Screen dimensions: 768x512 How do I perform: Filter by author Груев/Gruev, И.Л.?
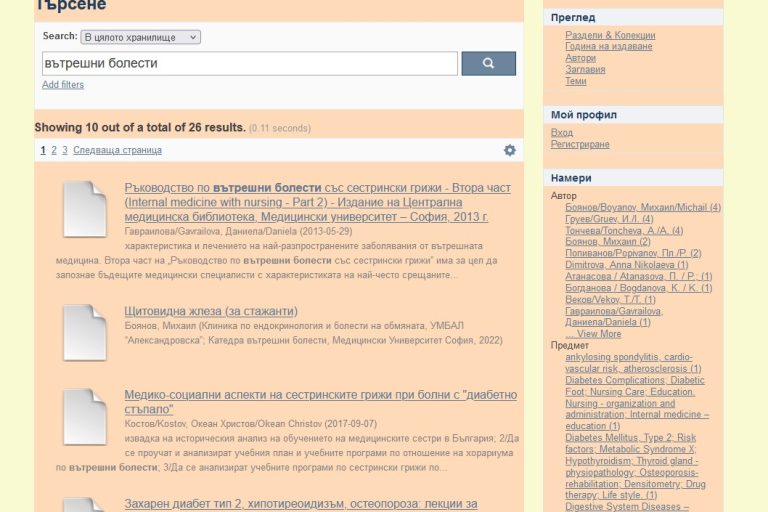tap(609, 219)
